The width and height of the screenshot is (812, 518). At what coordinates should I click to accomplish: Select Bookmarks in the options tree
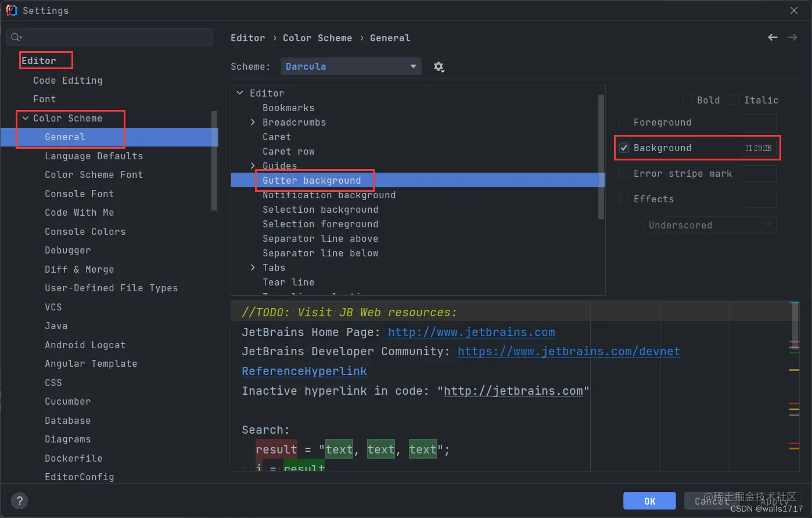click(288, 108)
